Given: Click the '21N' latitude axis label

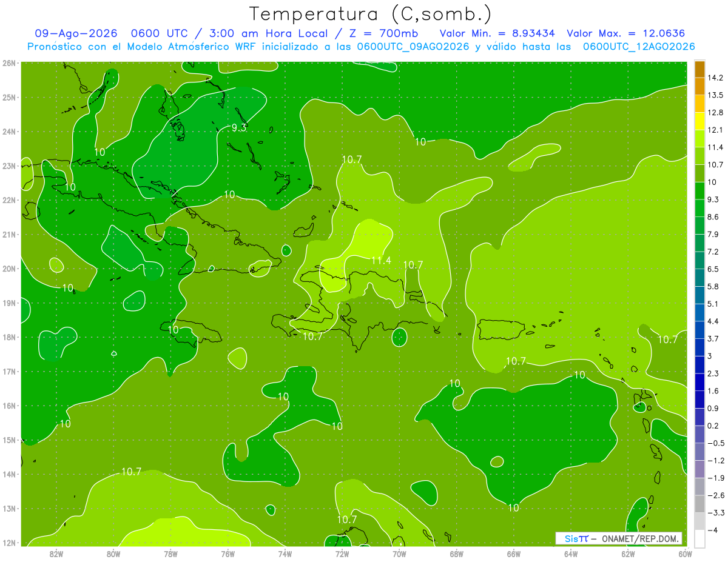Looking at the screenshot, I should [x=9, y=235].
